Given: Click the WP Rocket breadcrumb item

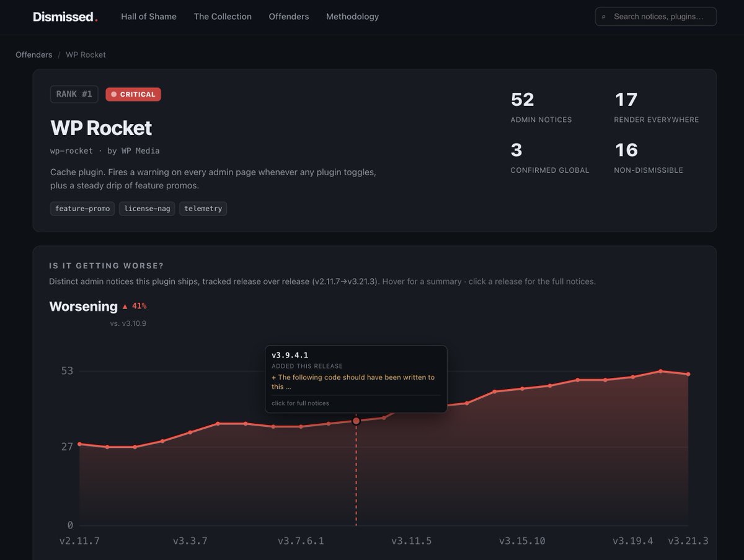Looking at the screenshot, I should click(x=86, y=55).
